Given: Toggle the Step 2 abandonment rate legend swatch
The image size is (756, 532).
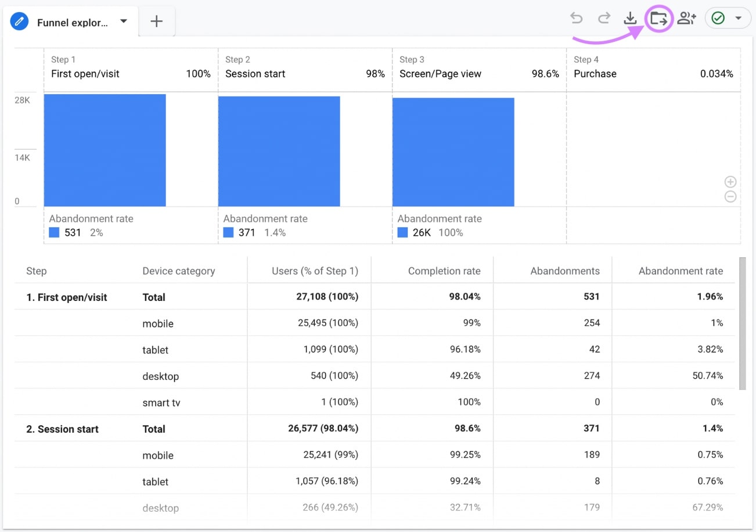Looking at the screenshot, I should 228,232.
